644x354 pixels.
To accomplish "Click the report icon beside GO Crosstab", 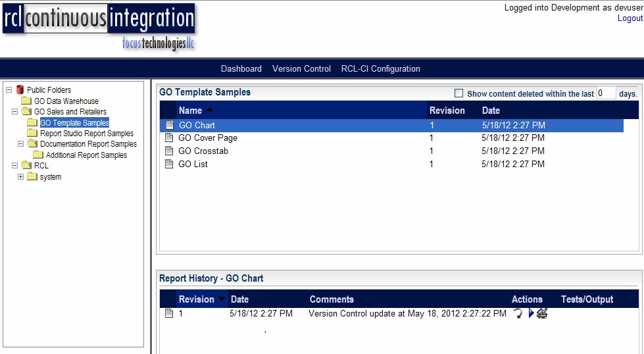I will (169, 151).
